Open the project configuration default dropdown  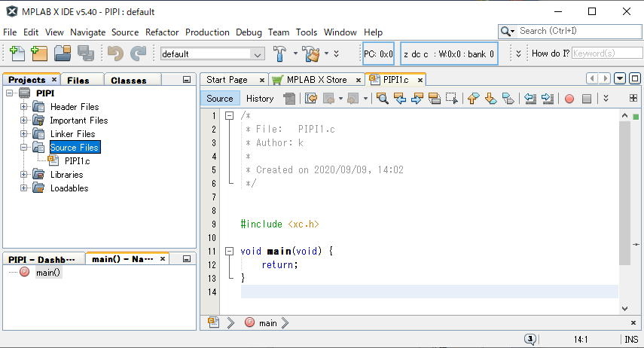[257, 54]
